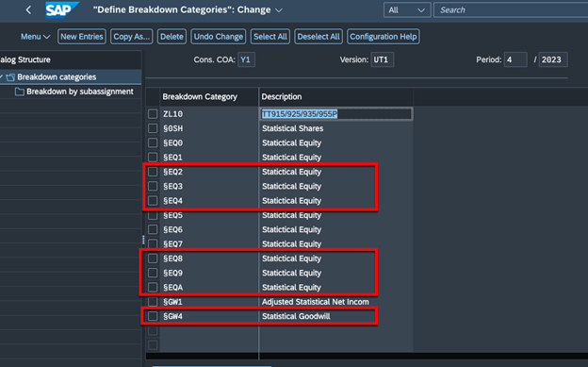The height and width of the screenshot is (367, 588).
Task: Open the All search scope dropdown
Action: coord(406,10)
